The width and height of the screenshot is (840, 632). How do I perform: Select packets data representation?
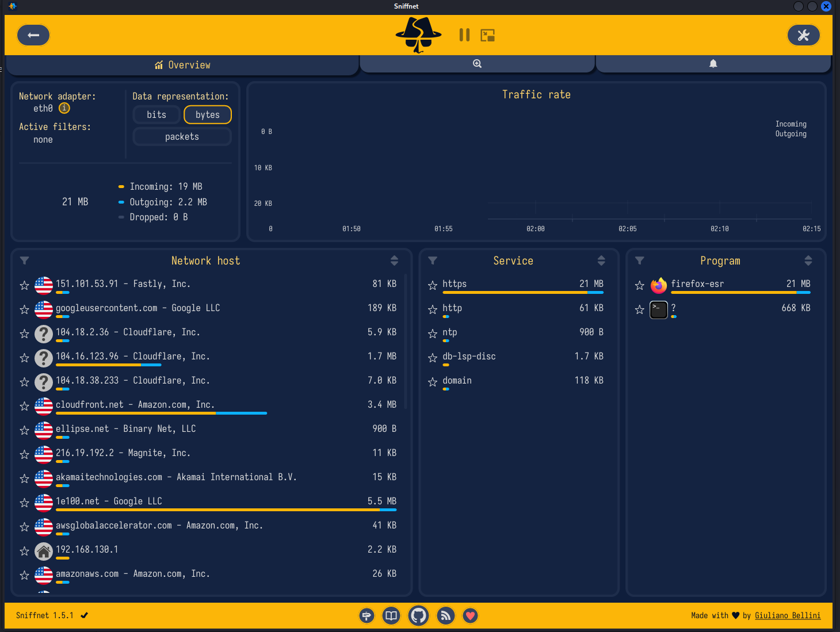click(182, 137)
